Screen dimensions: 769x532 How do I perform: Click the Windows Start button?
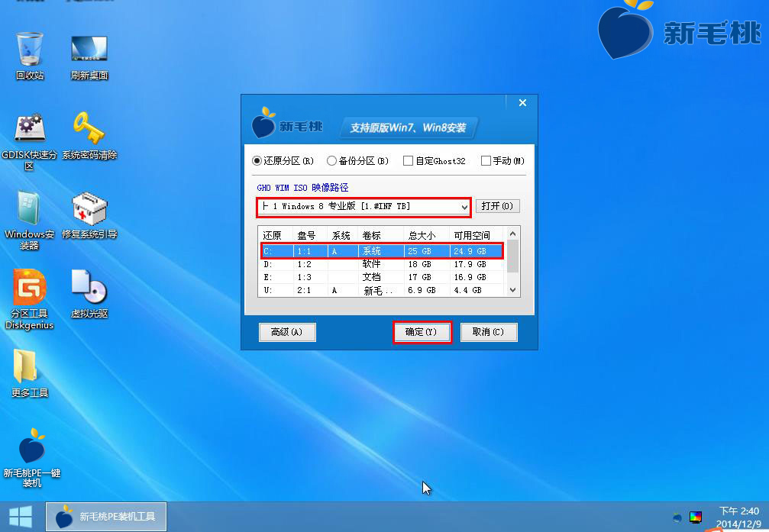(x=21, y=517)
